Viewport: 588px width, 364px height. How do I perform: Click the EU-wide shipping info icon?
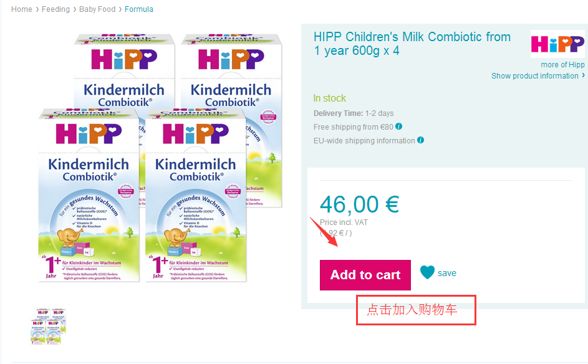pyautogui.click(x=421, y=140)
